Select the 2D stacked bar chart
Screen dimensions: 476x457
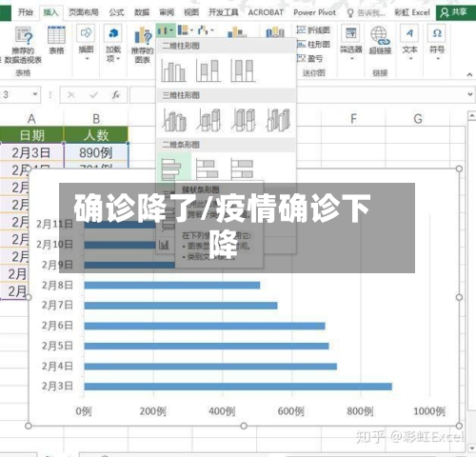[x=208, y=169]
